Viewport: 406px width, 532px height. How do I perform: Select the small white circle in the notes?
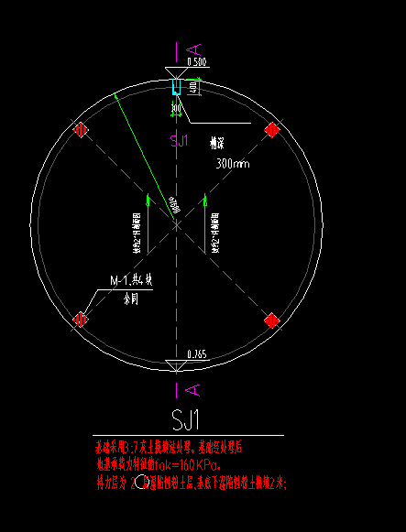(141, 483)
